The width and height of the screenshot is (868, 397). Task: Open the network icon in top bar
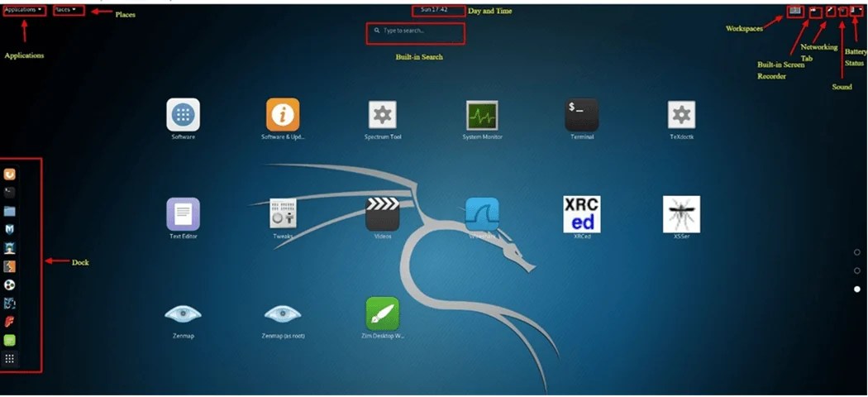coord(830,10)
